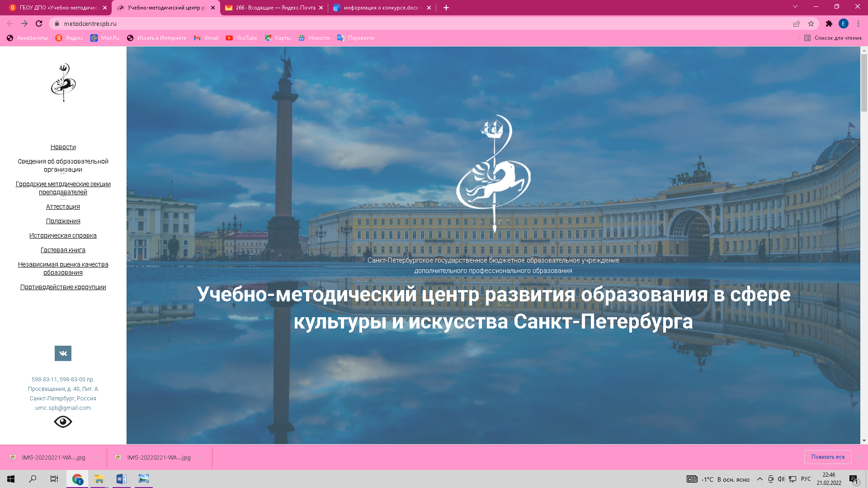This screenshot has width=868, height=488.
Task: Click the padlock site info icon
Action: pyautogui.click(x=57, y=23)
